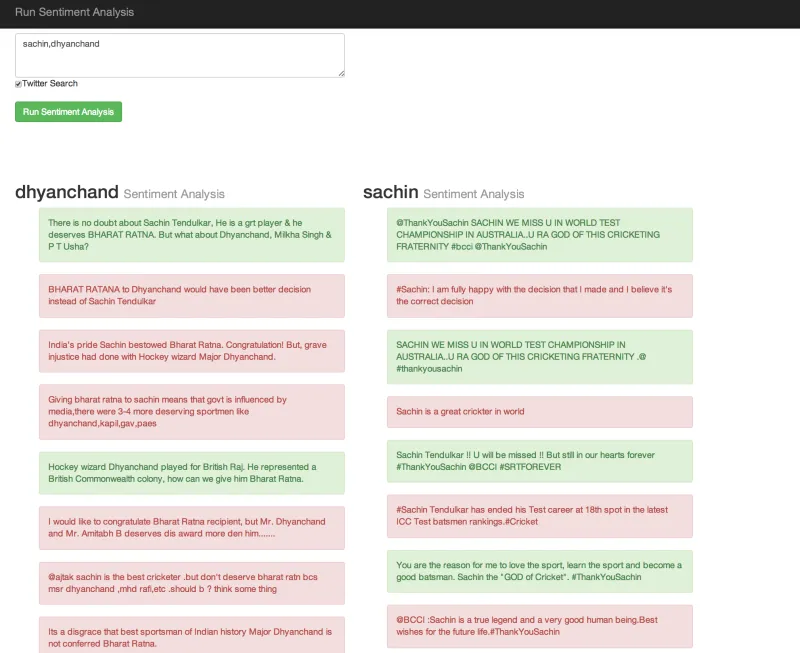800x653 pixels.
Task: Click the @ajtak sachin best cricketer tweet
Action: (x=192, y=583)
